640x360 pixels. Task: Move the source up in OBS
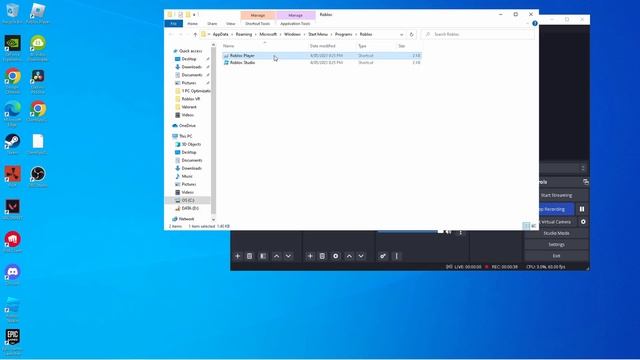[x=349, y=256]
